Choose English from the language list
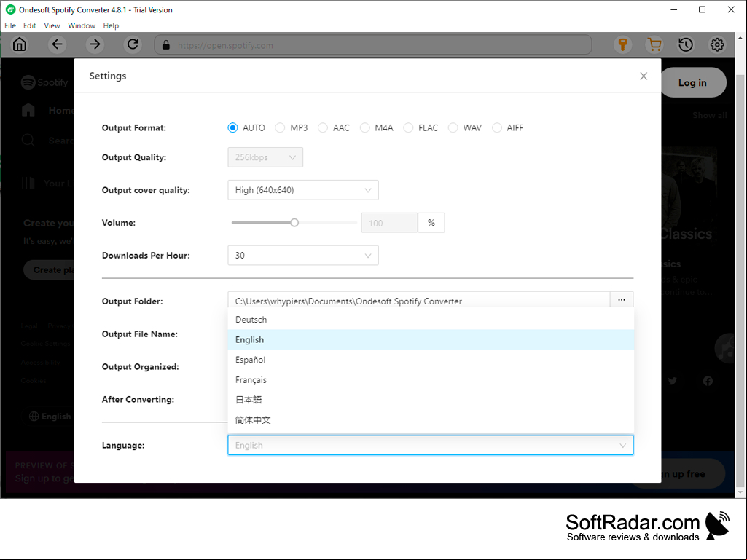The height and width of the screenshot is (560, 747). (x=431, y=339)
